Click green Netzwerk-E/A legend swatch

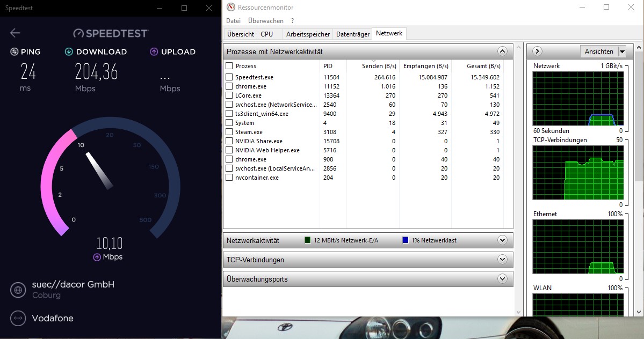pos(307,240)
